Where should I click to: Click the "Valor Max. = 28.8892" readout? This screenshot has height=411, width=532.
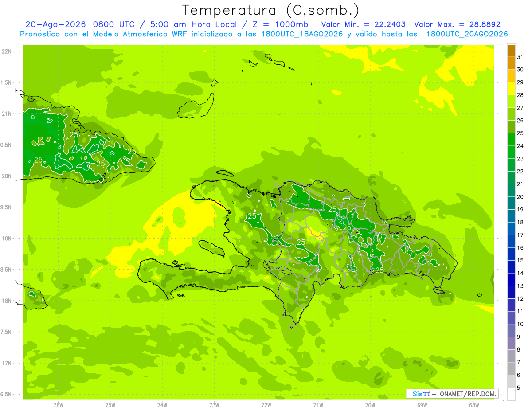458,24
